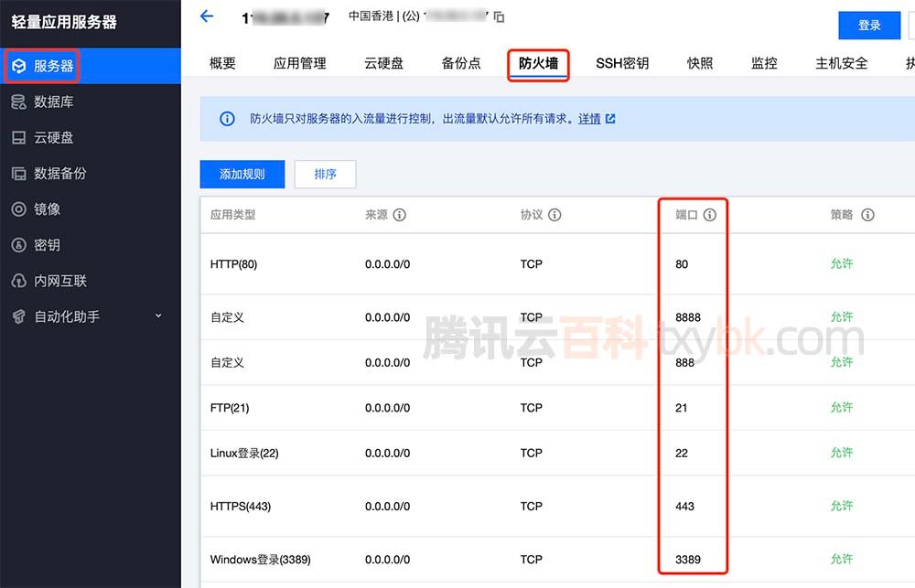Click the 云硬盘 disk icon

pyautogui.click(x=18, y=138)
